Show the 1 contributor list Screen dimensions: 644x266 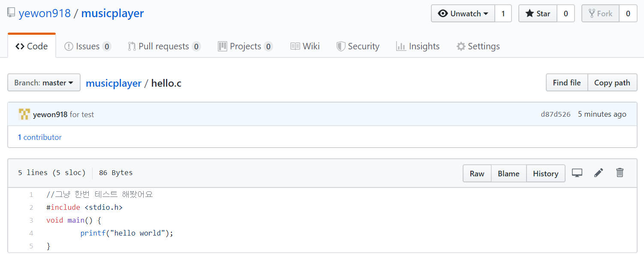[x=39, y=137]
